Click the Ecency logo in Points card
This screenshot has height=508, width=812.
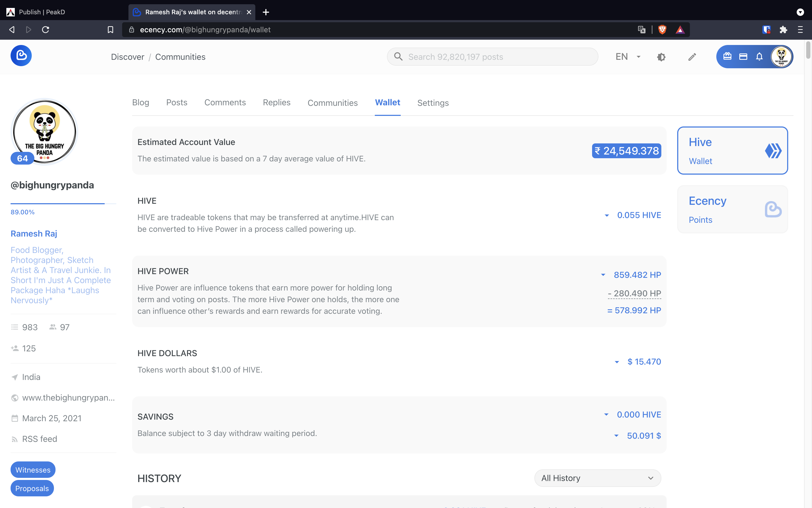[x=773, y=209]
